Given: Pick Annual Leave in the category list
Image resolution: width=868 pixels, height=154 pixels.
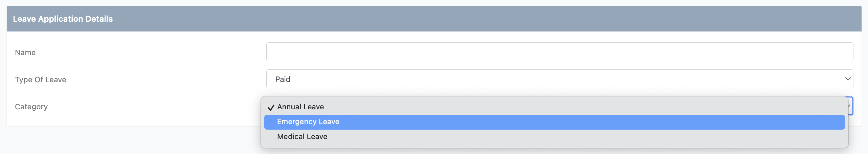Looking at the screenshot, I should (301, 107).
